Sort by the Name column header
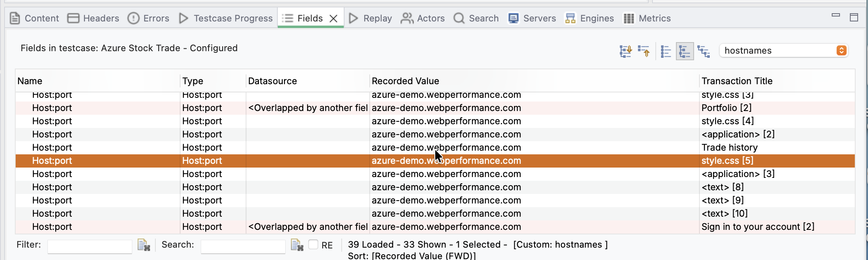The height and width of the screenshot is (260, 868). pos(98,81)
